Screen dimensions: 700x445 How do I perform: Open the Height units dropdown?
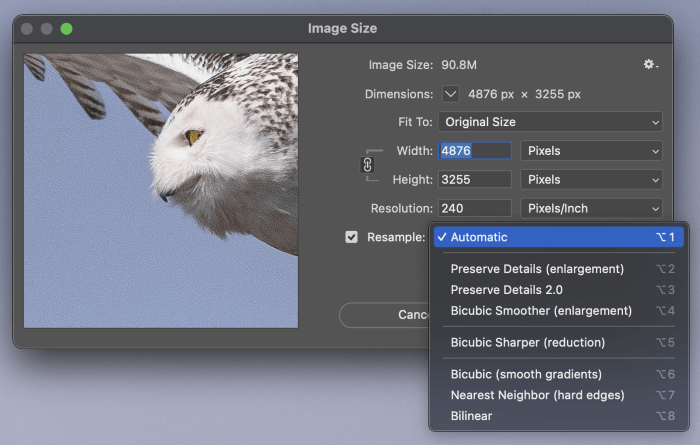(x=592, y=180)
